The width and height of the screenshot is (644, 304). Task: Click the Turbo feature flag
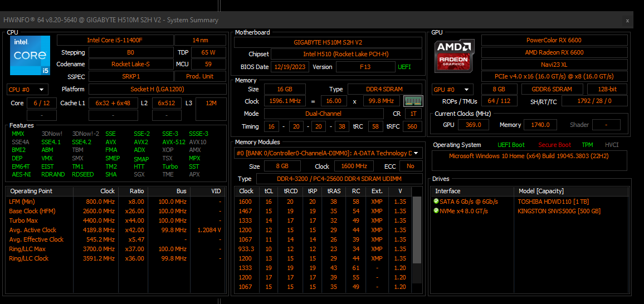170,166
